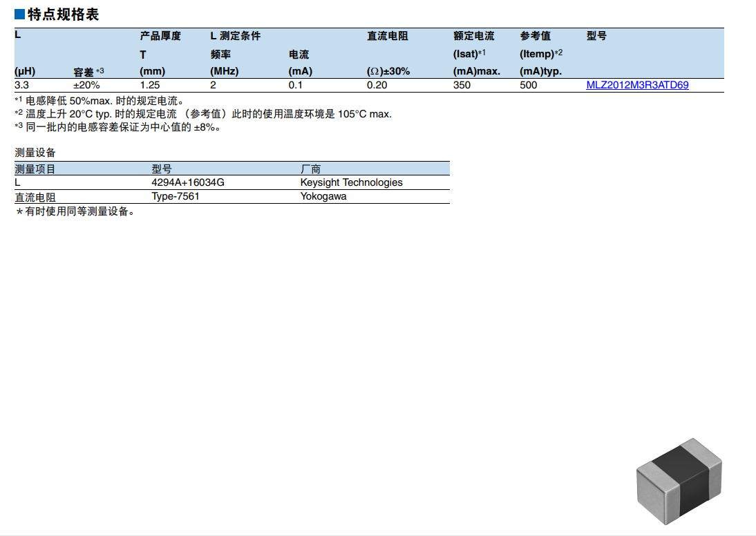
Task: Click the inductor chip product image
Action: tap(679, 476)
